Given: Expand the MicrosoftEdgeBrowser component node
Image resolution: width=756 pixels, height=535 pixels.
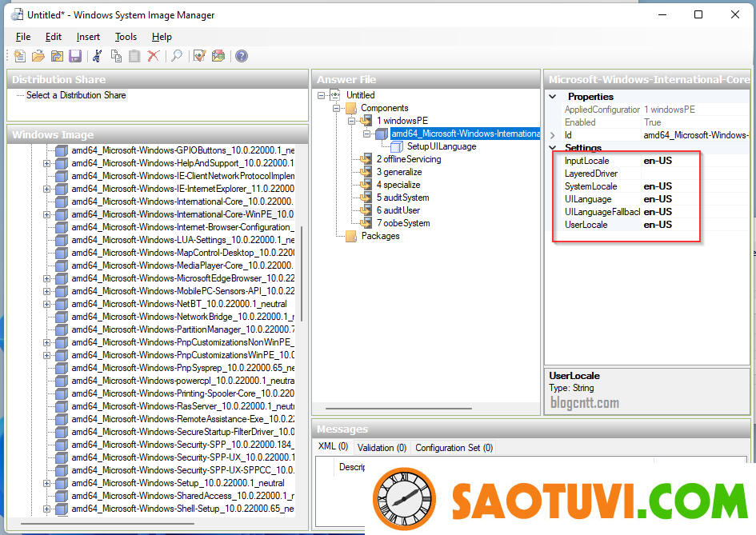Looking at the screenshot, I should (46, 278).
